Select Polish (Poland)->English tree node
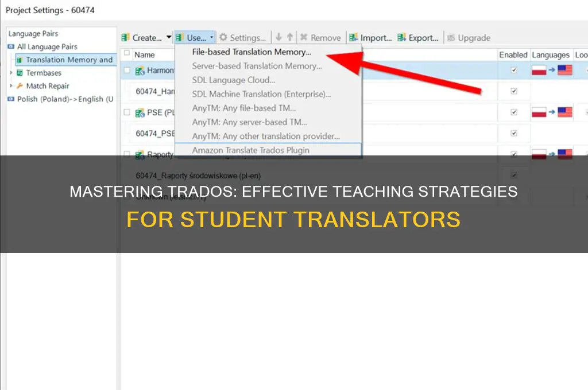588x390 pixels. (x=65, y=99)
